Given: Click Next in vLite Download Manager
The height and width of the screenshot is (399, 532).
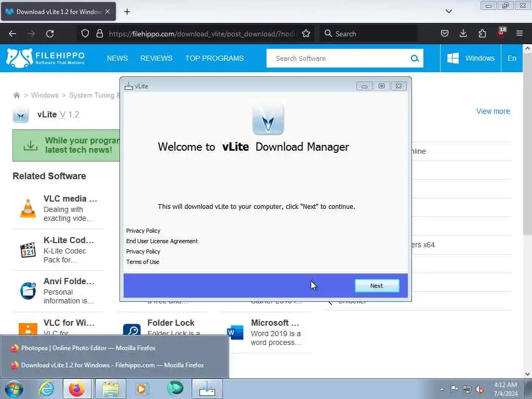Looking at the screenshot, I should [x=377, y=286].
